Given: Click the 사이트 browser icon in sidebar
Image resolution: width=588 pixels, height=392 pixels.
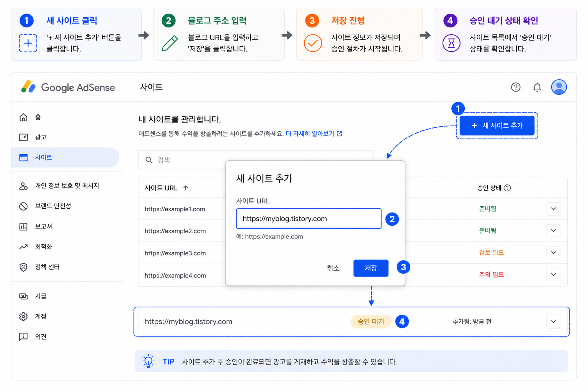Looking at the screenshot, I should [x=23, y=157].
